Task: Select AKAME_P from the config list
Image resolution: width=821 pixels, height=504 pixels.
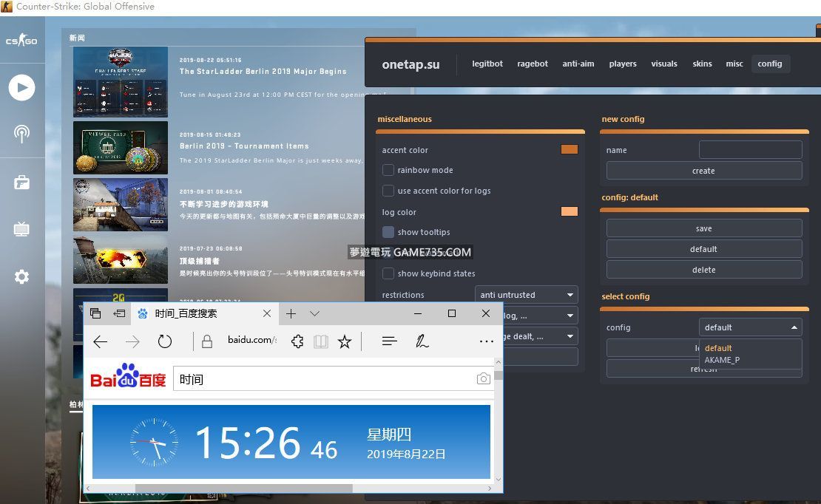Action: 722,360
